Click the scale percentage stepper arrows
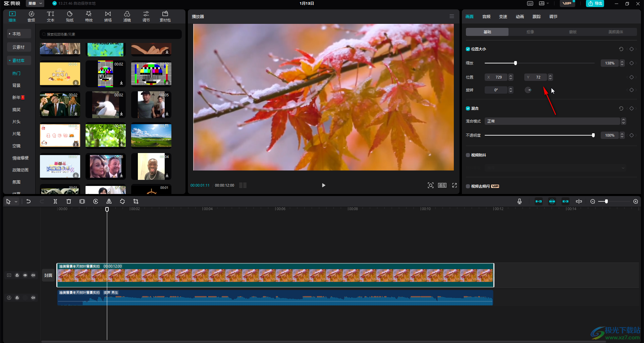Image resolution: width=644 pixels, height=343 pixels. coord(622,63)
